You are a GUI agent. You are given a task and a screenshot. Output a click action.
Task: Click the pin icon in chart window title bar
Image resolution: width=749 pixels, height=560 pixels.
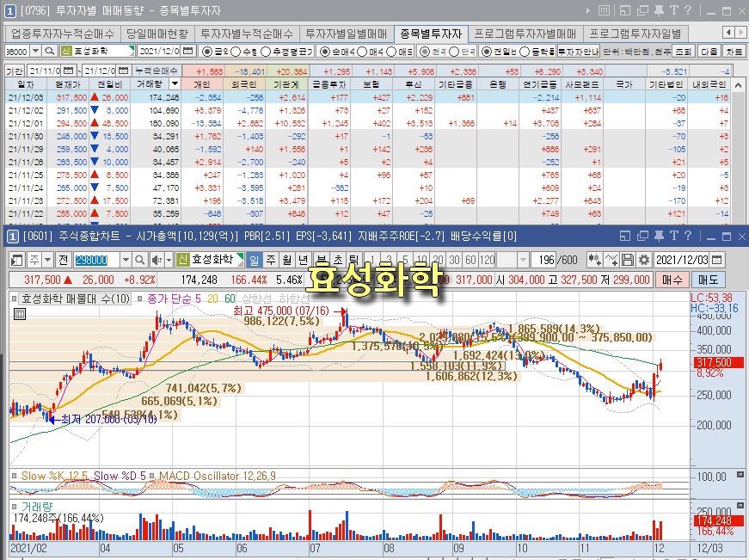[x=660, y=236]
